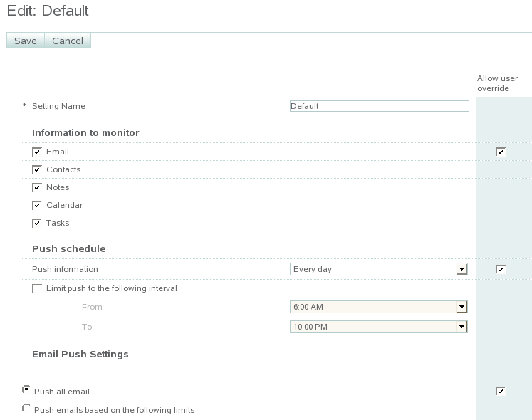Toggle user override checkbox for Push information
The height and width of the screenshot is (420, 532).
[x=501, y=269]
